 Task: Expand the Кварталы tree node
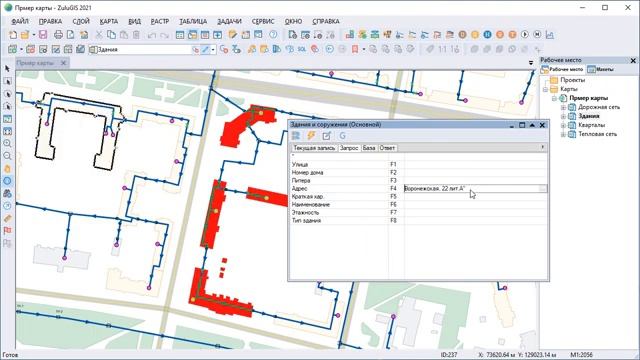563,125
